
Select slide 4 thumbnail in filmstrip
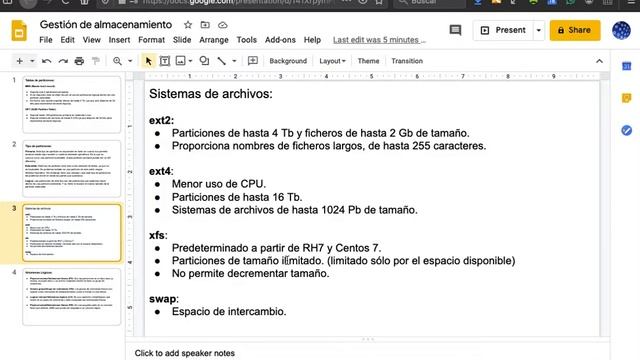click(71, 297)
